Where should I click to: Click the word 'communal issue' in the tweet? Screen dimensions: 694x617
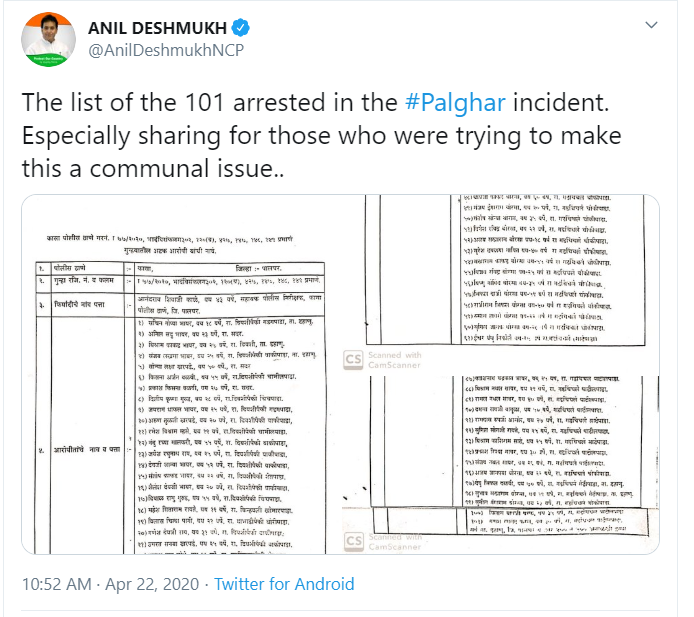(x=187, y=169)
